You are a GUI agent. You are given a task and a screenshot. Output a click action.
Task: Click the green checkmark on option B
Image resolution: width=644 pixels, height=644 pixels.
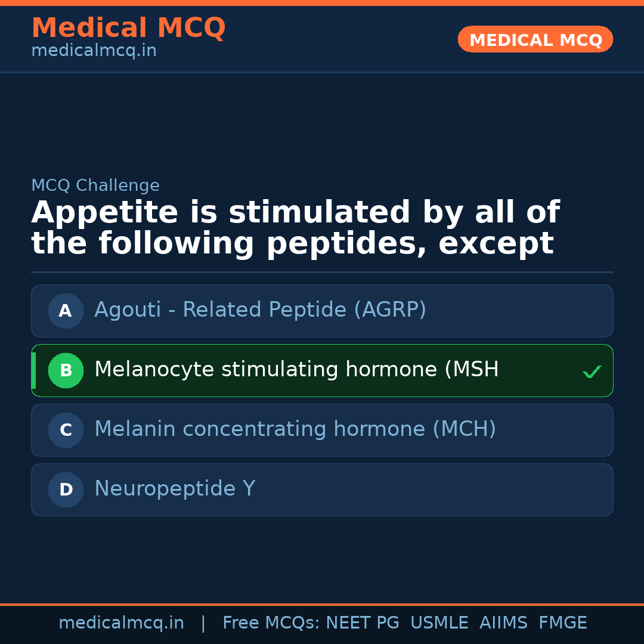[592, 372]
